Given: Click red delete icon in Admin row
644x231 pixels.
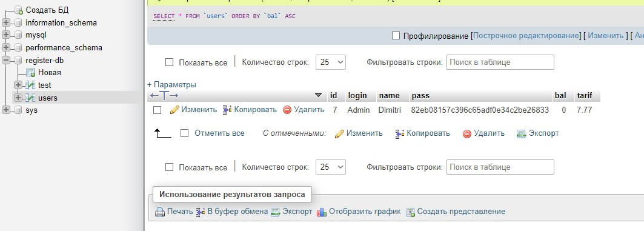Looking at the screenshot, I should click(x=287, y=110).
